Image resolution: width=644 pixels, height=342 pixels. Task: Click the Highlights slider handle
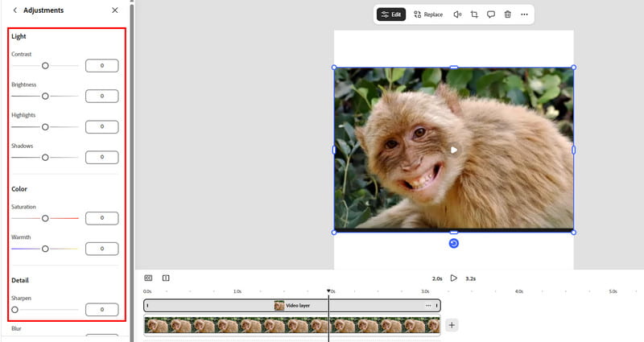(45, 127)
